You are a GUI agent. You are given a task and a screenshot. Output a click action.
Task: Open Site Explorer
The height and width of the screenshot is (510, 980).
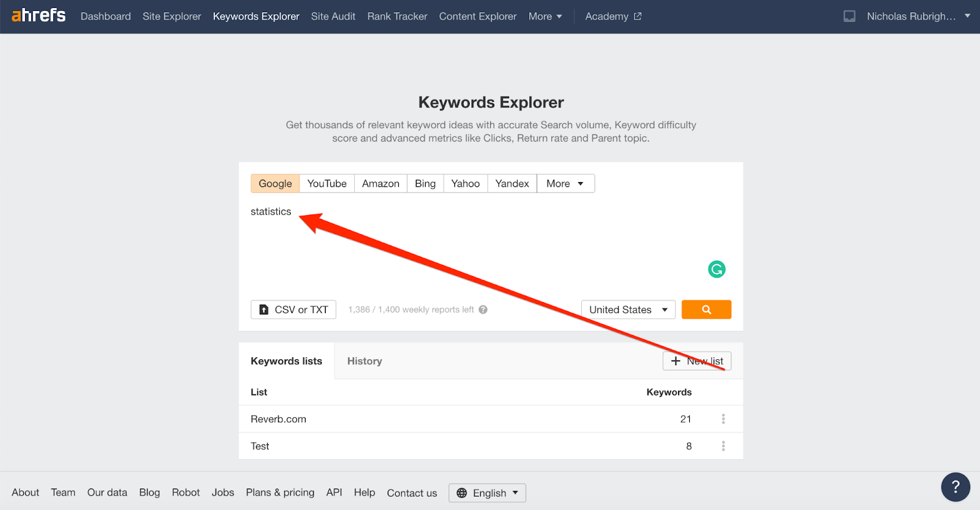[172, 17]
